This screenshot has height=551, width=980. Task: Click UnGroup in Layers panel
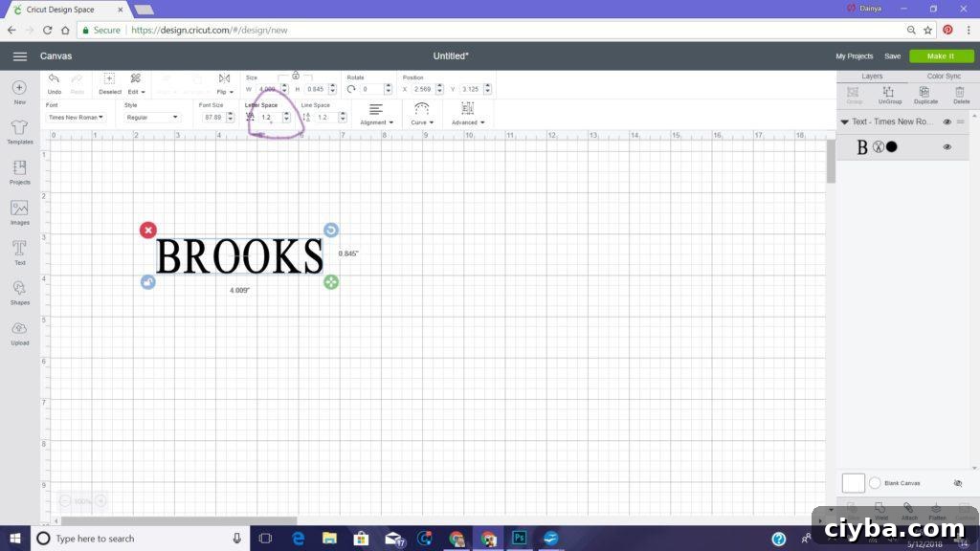[x=889, y=95]
